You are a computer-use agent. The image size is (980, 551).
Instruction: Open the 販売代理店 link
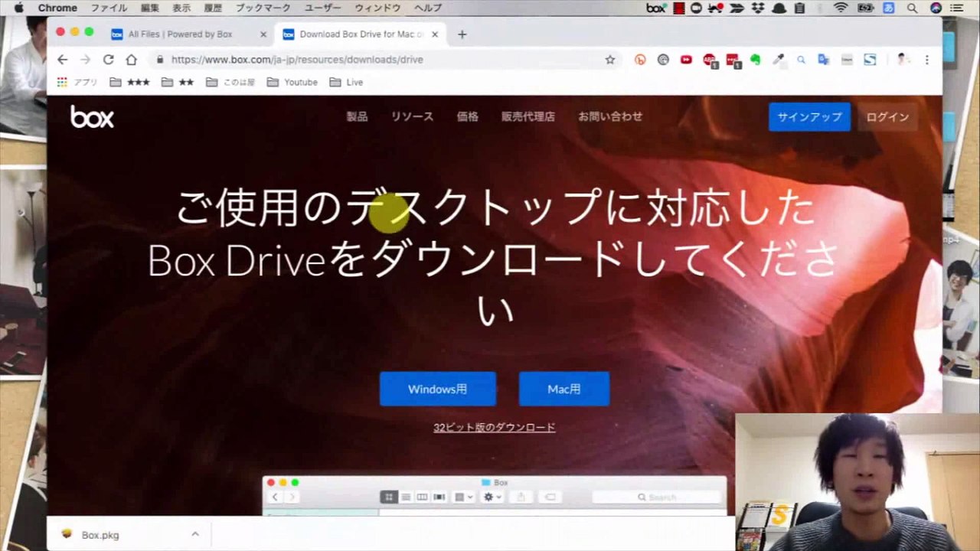coord(528,116)
